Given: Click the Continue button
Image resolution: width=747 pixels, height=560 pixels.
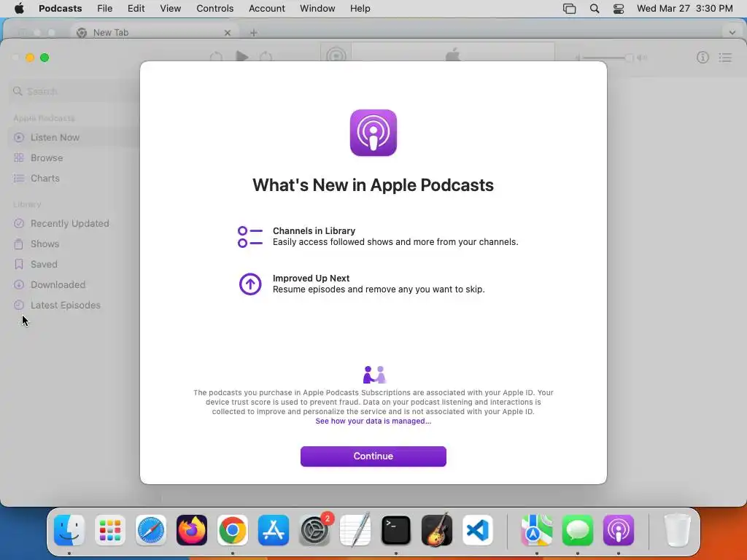Looking at the screenshot, I should [x=373, y=456].
